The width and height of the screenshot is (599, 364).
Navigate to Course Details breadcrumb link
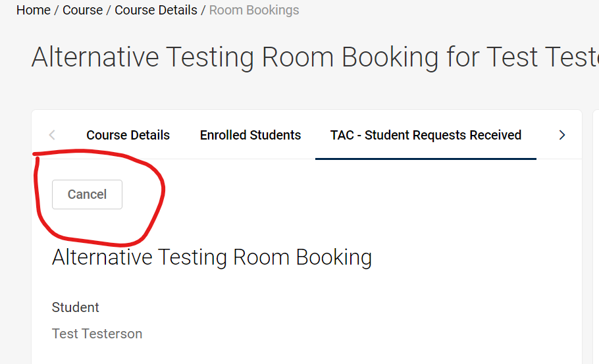155,10
